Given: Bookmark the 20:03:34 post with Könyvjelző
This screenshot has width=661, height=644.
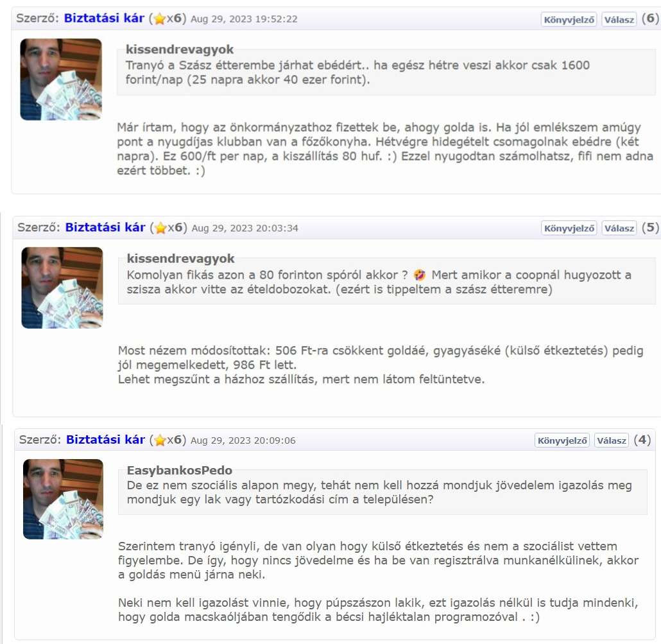Looking at the screenshot, I should pyautogui.click(x=569, y=228).
